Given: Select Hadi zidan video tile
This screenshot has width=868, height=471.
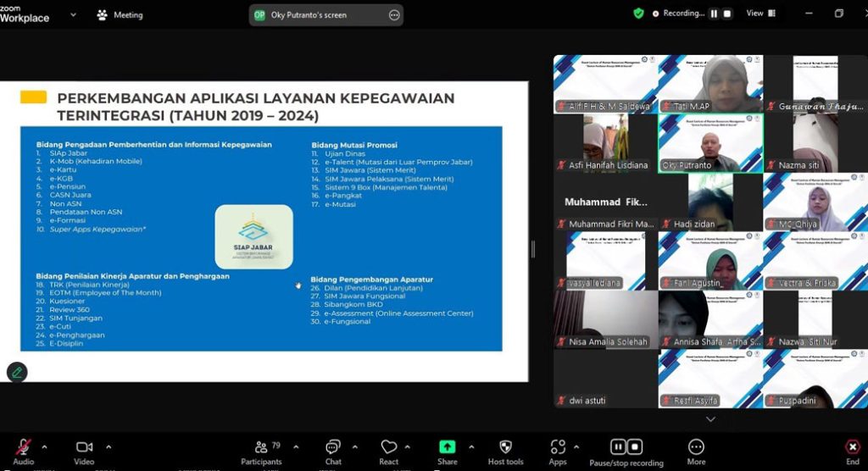Looking at the screenshot, I should (711, 202).
